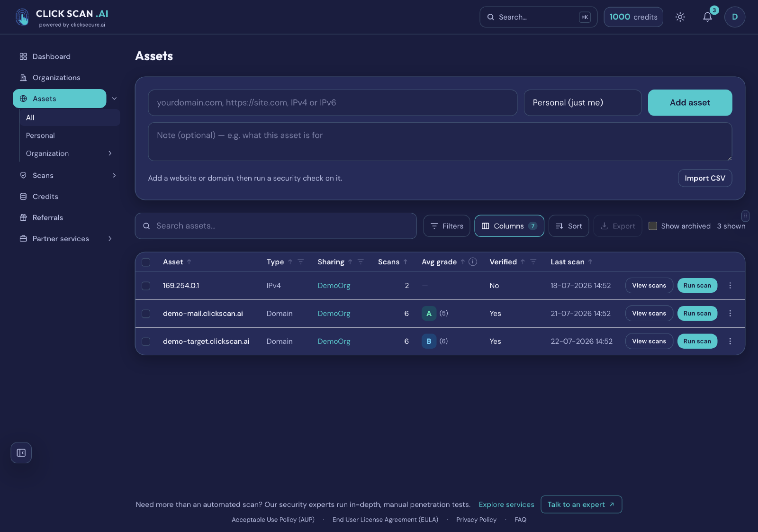Open Acceptable Use Policy link

pyautogui.click(x=273, y=520)
